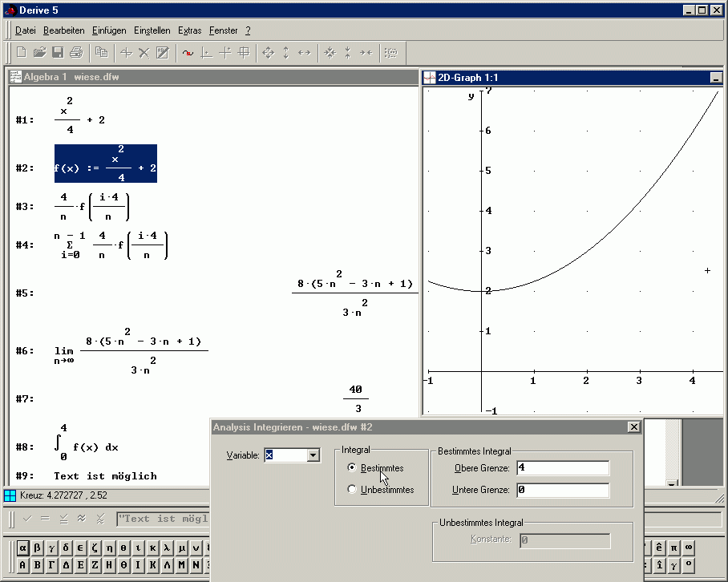The width and height of the screenshot is (728, 582).
Task: Select the Bestimmtes integral radio button
Action: tap(352, 467)
